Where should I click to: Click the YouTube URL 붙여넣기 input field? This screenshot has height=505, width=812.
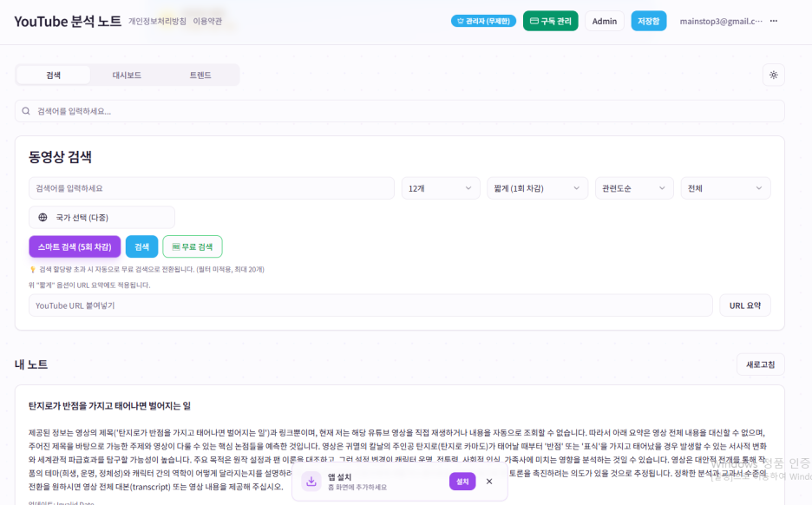370,305
